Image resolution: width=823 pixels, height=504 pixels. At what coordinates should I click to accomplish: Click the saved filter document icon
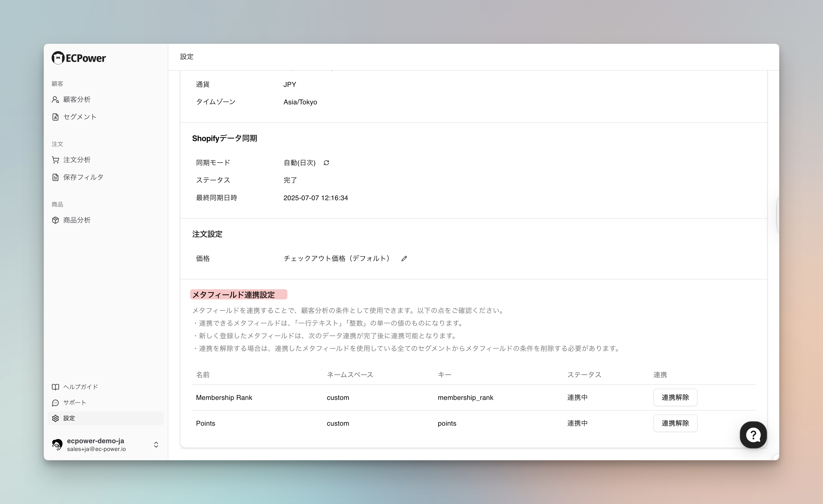55,177
